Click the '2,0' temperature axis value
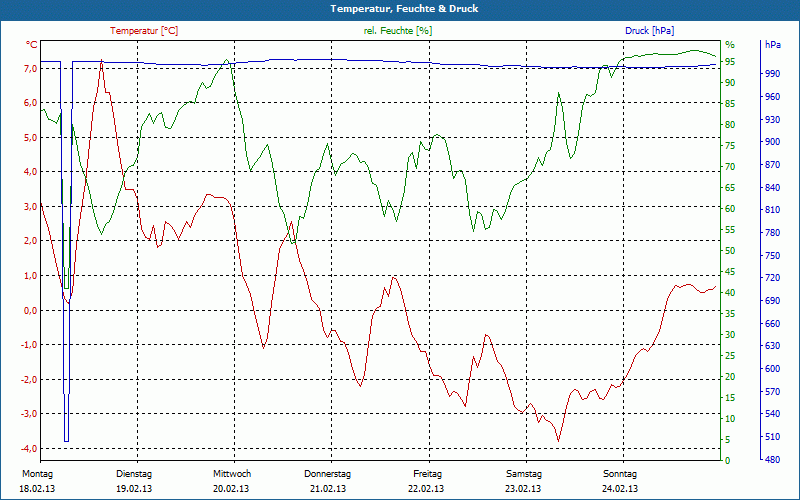The height and width of the screenshot is (500, 800). point(31,241)
